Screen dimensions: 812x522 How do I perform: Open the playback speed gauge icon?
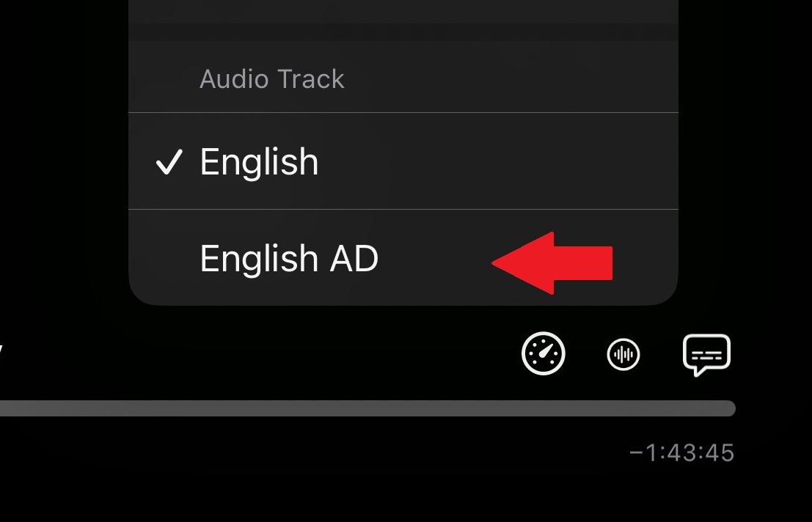[x=544, y=353]
